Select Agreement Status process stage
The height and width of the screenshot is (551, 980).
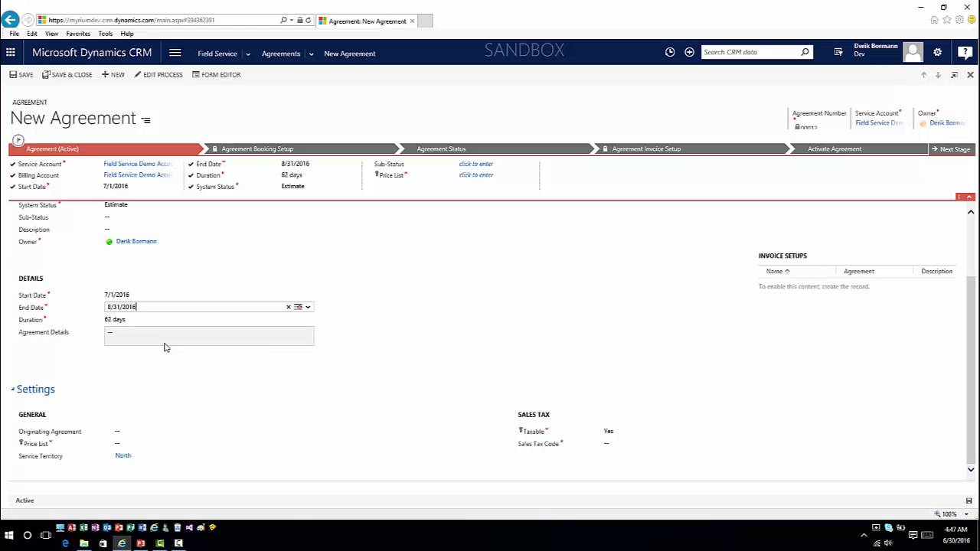click(x=498, y=148)
